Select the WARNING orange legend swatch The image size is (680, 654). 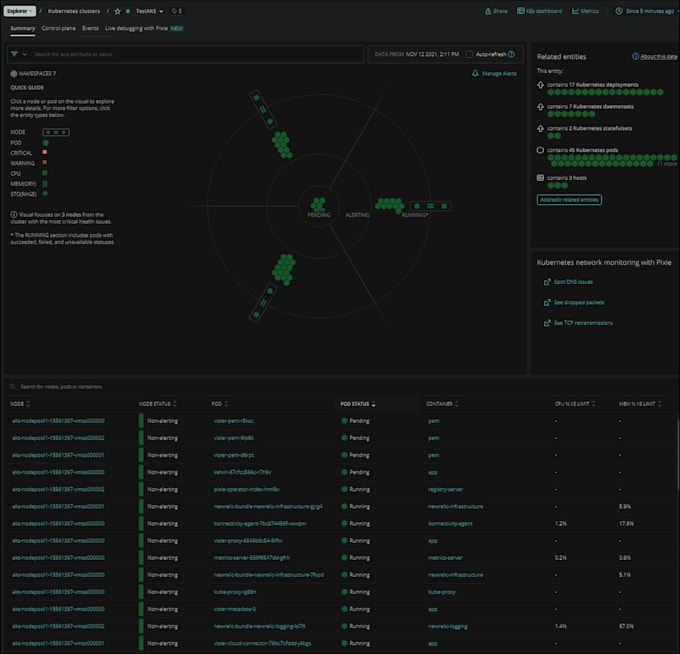pyautogui.click(x=45, y=163)
